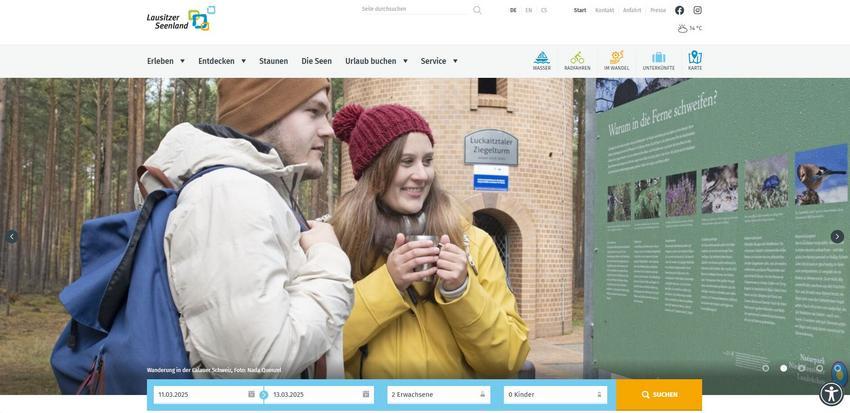The width and height of the screenshot is (850, 413).
Task: Switch language to CS
Action: tap(544, 10)
